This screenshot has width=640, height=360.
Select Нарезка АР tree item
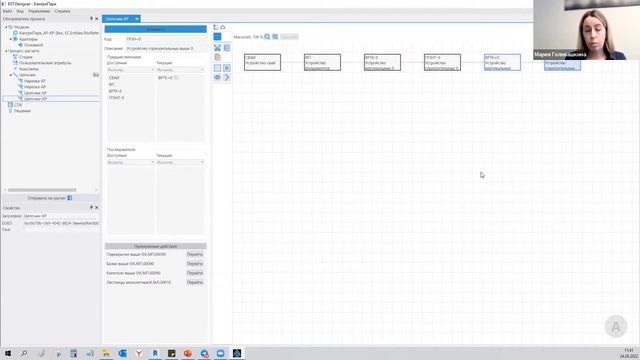(x=35, y=87)
